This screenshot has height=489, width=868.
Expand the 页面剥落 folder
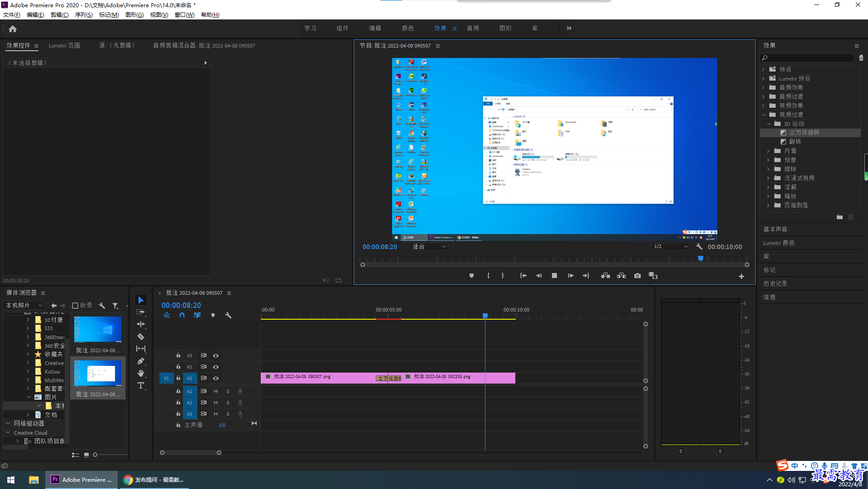tap(768, 205)
